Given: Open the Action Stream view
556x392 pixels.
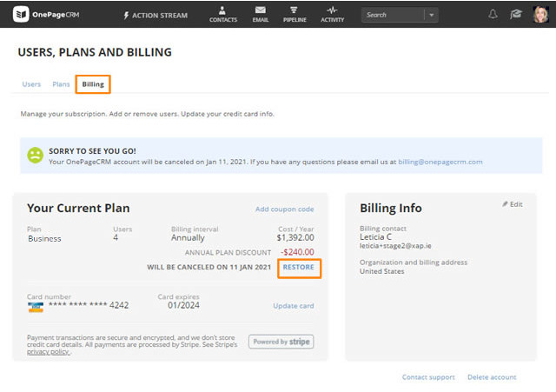Looking at the screenshot, I should [156, 16].
